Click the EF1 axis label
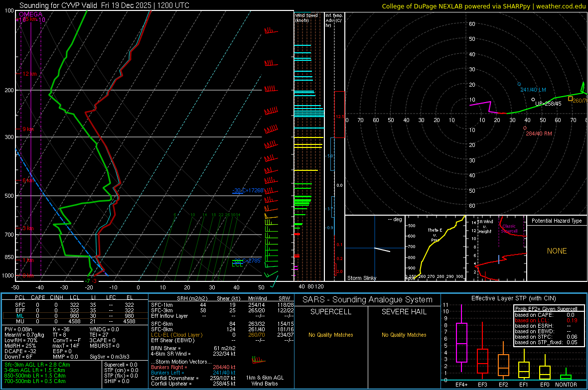The width and height of the screenshot is (588, 390). [x=524, y=385]
